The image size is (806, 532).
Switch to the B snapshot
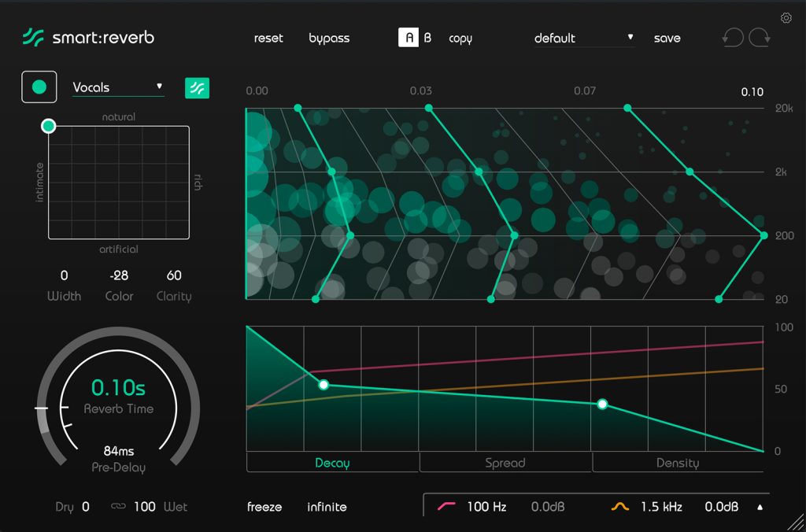[x=426, y=37]
